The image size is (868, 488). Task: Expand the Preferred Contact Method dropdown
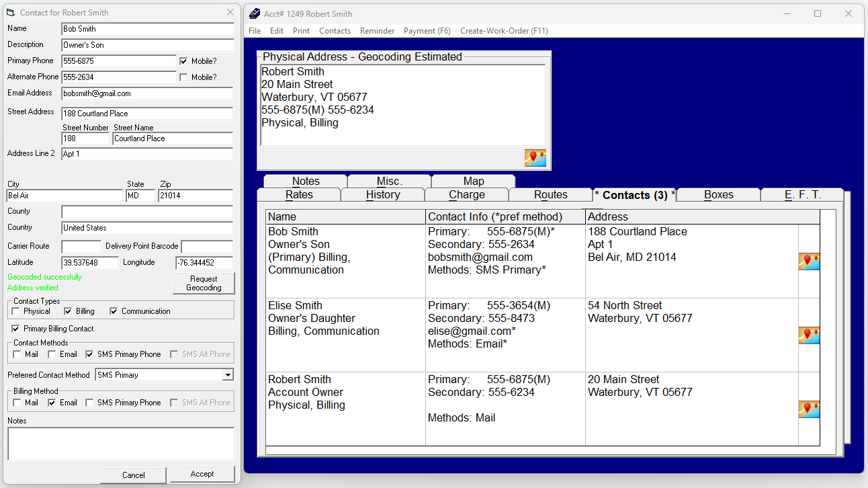click(x=228, y=375)
